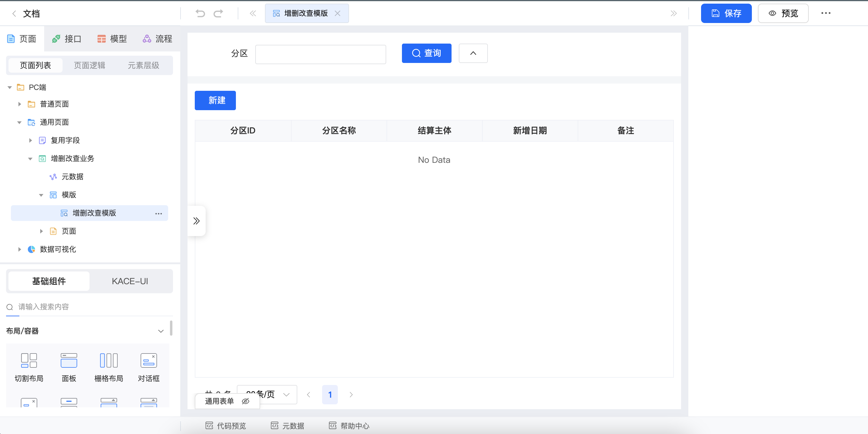Select the 元数据 tree item

pyautogui.click(x=73, y=176)
